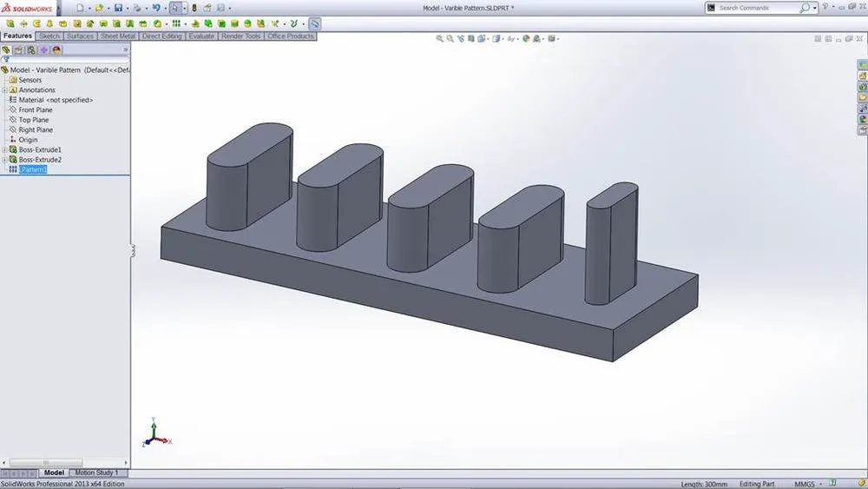Open the MMGS unit system dropdown arrow
Viewport: 868px width, 489px height.
coord(820,484)
